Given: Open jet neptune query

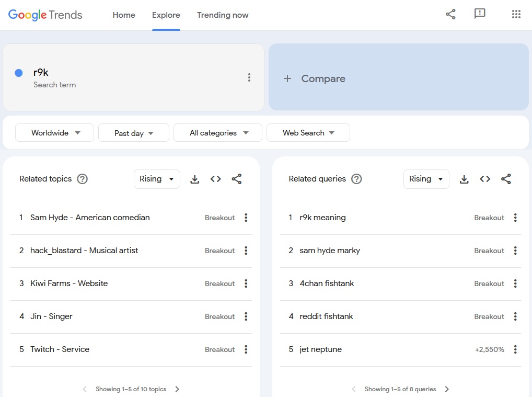Looking at the screenshot, I should tap(321, 349).
